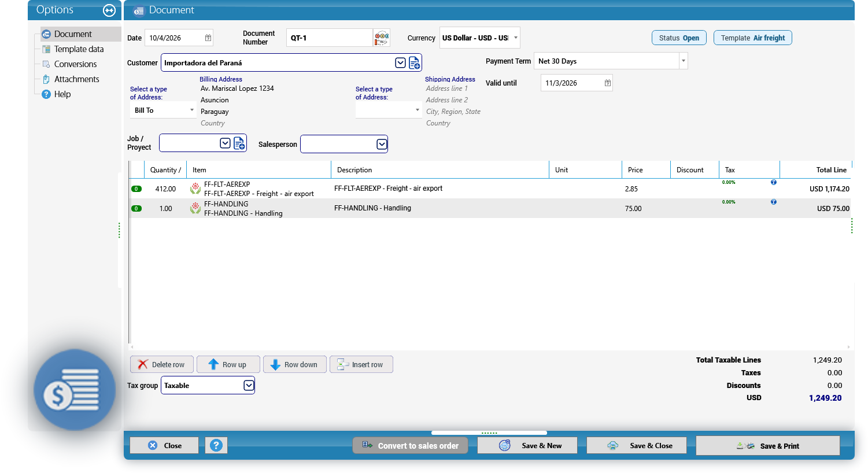
Task: Open the shipping address type dropdown
Action: point(418,110)
